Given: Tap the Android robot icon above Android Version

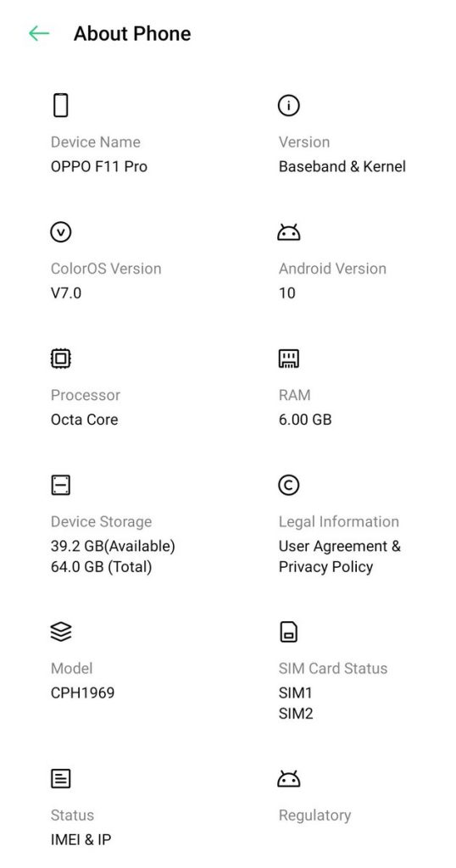Looking at the screenshot, I should (x=288, y=232).
